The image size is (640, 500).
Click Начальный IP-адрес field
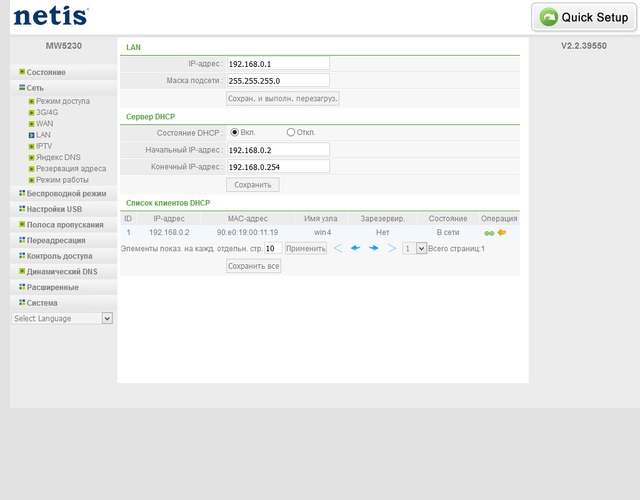click(x=278, y=150)
